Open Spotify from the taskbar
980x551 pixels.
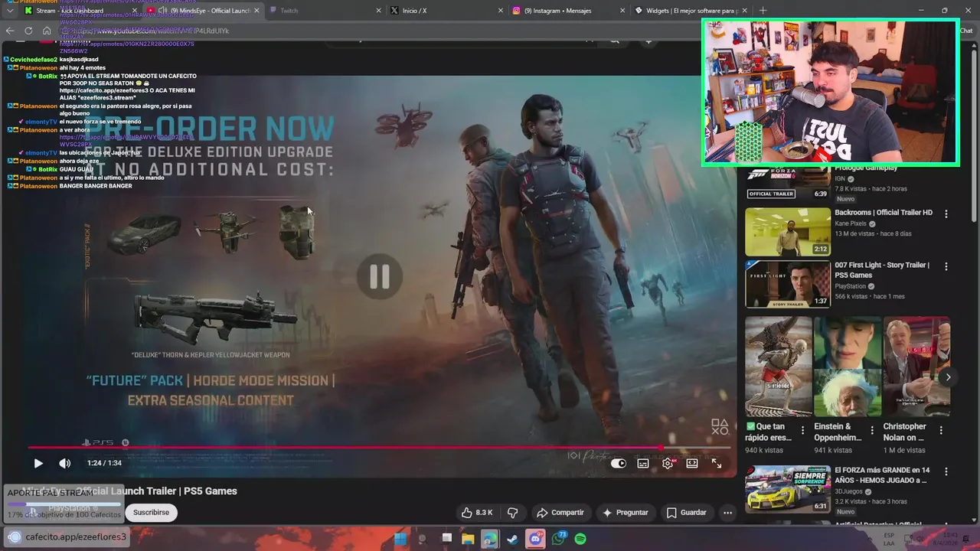tap(580, 539)
